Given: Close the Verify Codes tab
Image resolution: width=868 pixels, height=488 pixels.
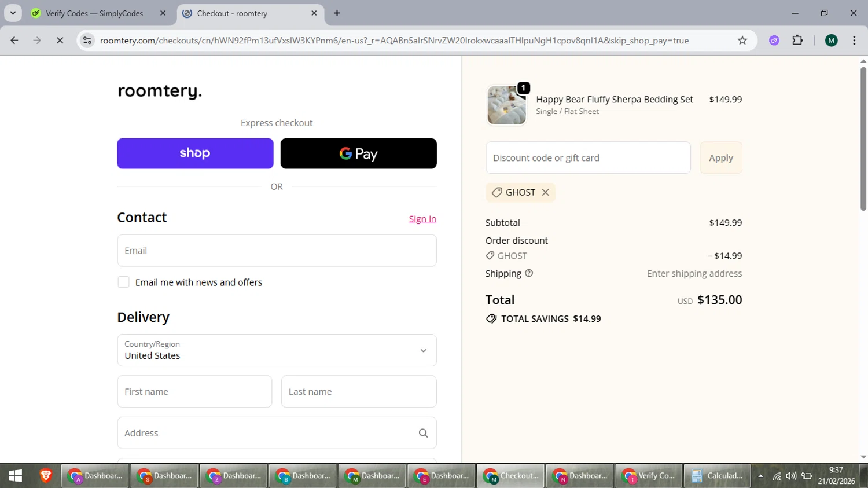Looking at the screenshot, I should [163, 13].
